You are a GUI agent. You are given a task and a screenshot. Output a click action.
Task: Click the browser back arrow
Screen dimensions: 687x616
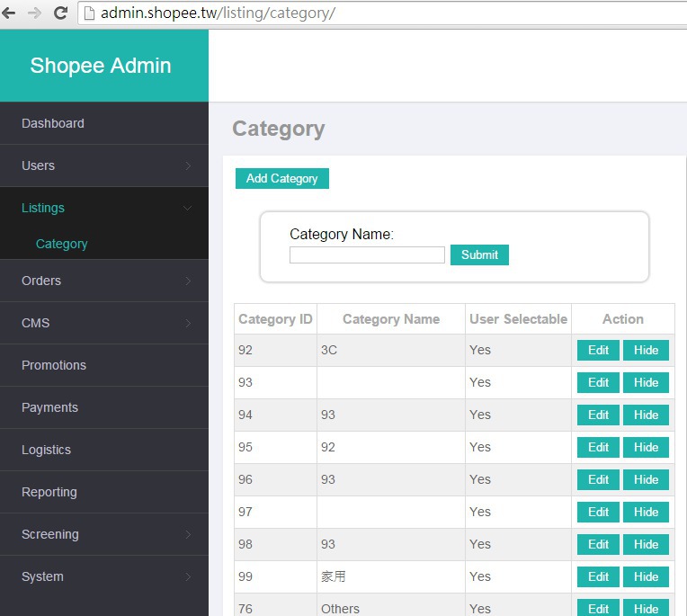tap(10, 13)
